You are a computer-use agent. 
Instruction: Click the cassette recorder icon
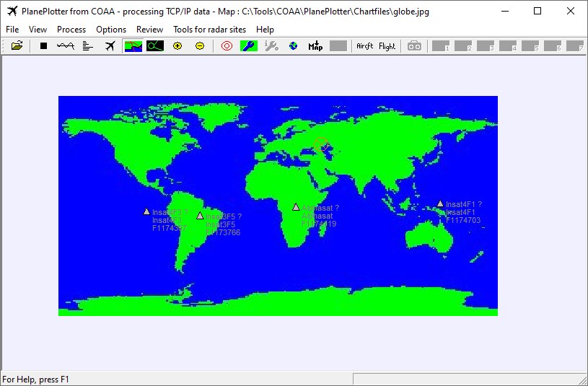(414, 46)
